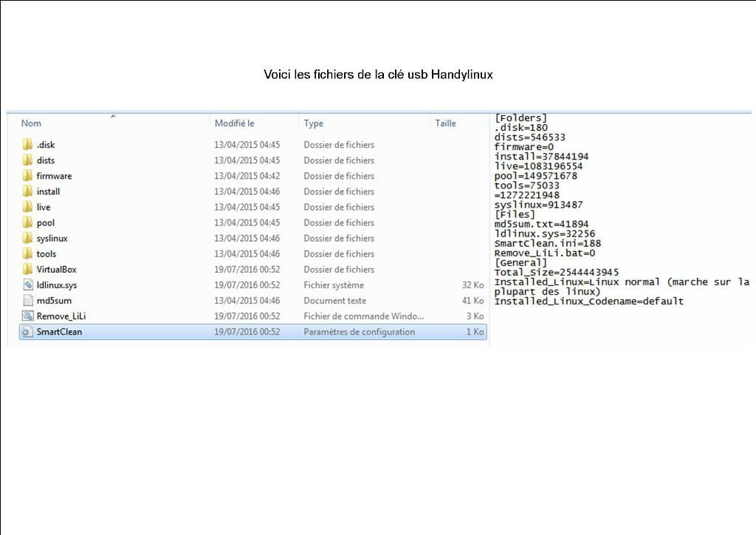Click the 1 Ko size of SmartClean
The height and width of the screenshot is (535, 756).
coord(475,332)
